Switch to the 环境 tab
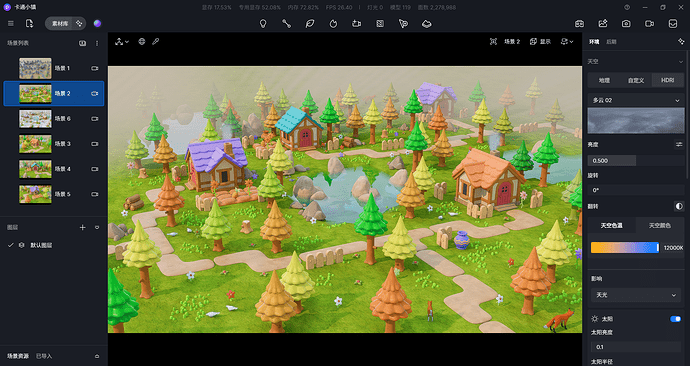This screenshot has width=690, height=366. coord(594,42)
